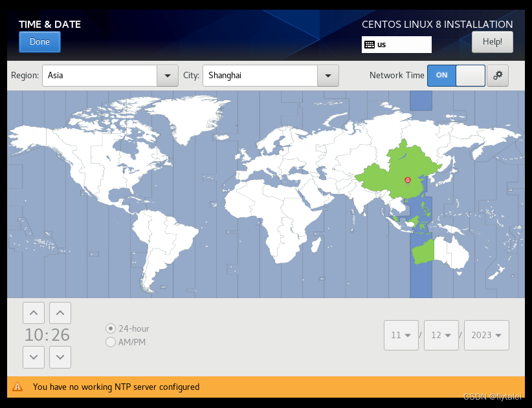The width and height of the screenshot is (532, 408).
Task: Decrease the minutes with the down arrow
Action: pos(60,357)
